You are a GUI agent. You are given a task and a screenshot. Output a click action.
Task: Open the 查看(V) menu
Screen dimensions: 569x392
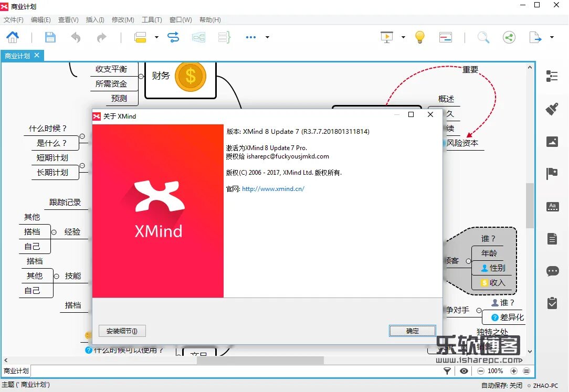[x=68, y=19]
